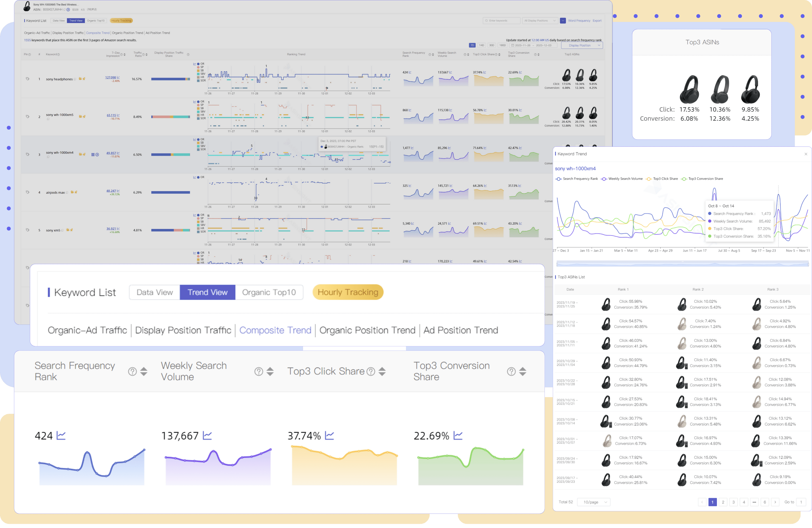The width and height of the screenshot is (812, 528).
Task: Open trend chart icon next to 30.01%
Action: [x=520, y=110]
